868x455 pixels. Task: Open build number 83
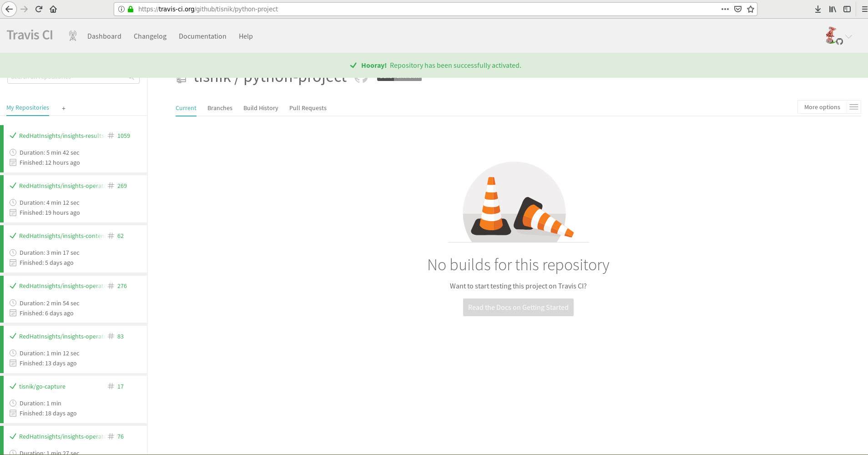tap(121, 336)
